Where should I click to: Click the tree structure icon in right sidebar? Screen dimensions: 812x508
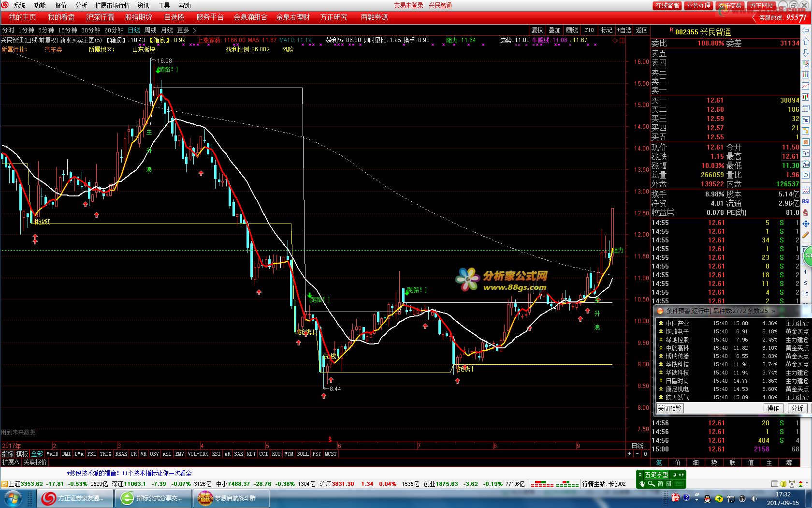(806, 131)
